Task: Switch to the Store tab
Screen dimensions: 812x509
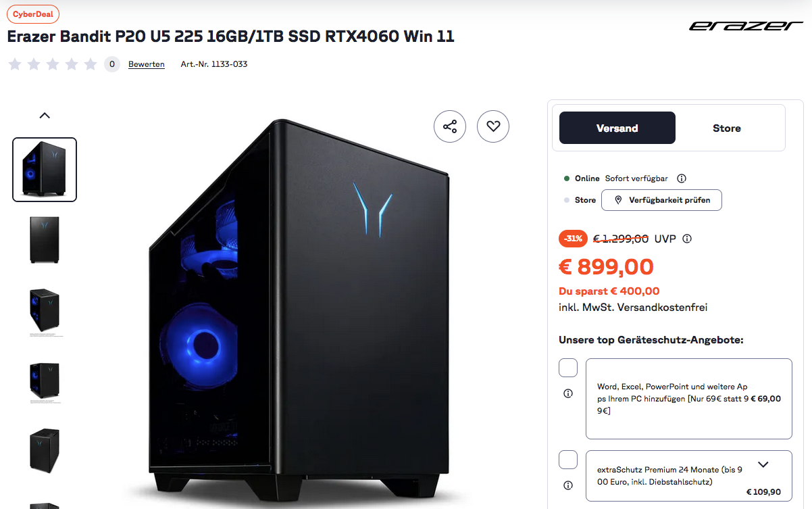Action: point(727,128)
